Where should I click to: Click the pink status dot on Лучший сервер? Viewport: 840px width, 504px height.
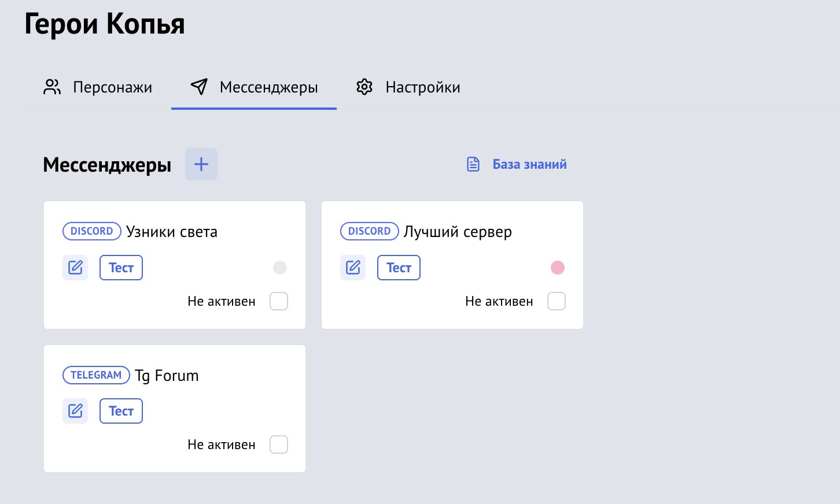coord(558,268)
